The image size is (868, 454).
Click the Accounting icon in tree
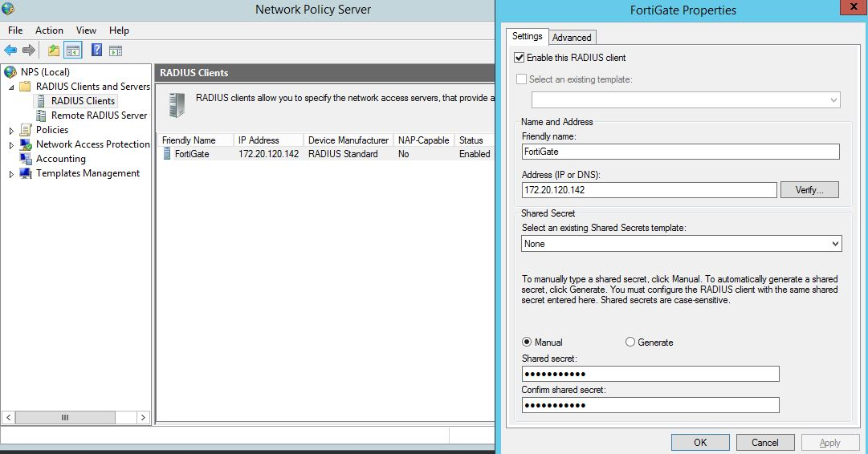26,159
